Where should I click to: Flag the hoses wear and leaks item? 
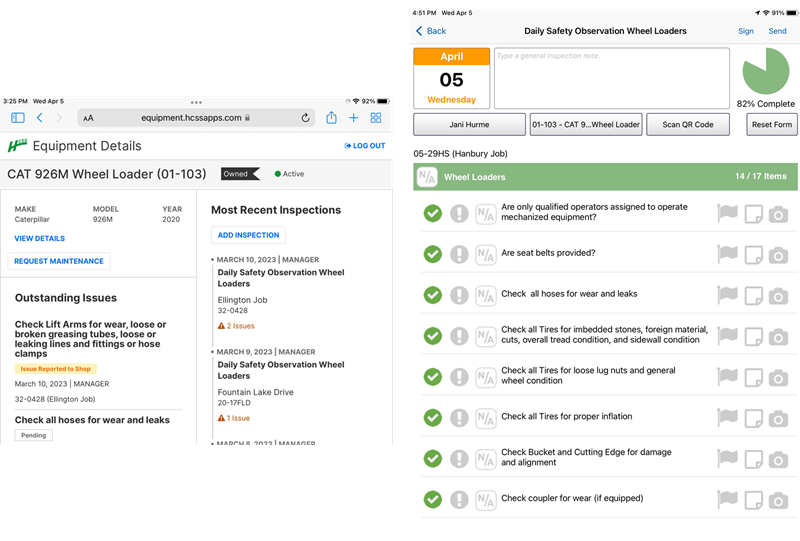[x=727, y=295]
